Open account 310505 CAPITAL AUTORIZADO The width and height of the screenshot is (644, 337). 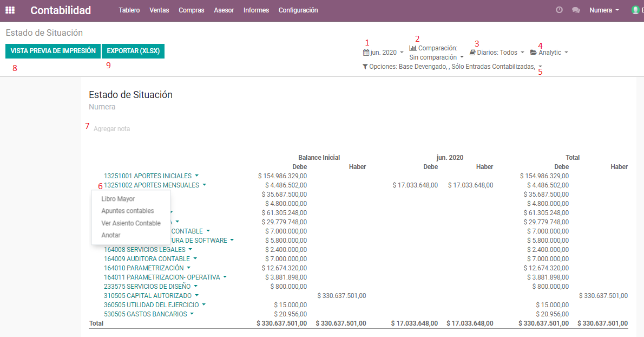[x=148, y=295]
